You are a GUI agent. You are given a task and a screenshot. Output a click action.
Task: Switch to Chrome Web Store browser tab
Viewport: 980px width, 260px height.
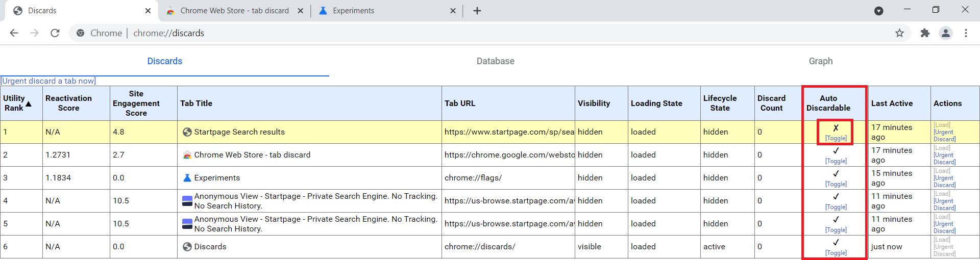tap(235, 11)
